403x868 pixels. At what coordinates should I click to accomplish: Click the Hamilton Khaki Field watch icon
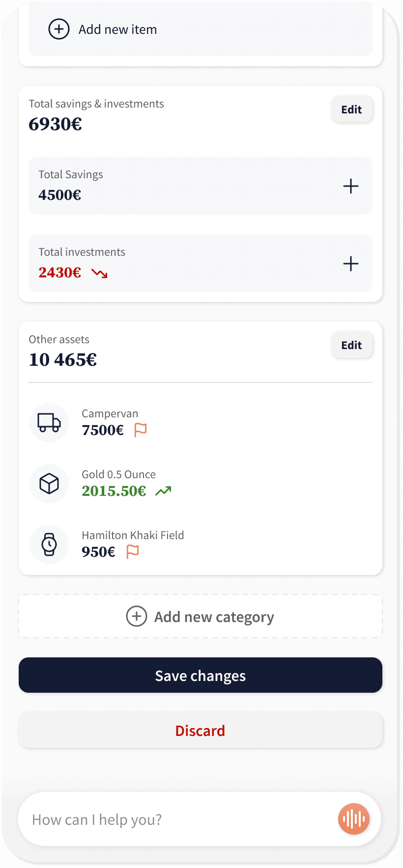[x=49, y=544]
